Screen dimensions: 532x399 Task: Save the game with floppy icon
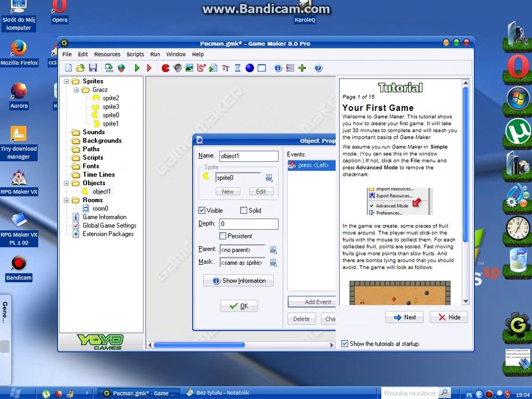coord(93,68)
